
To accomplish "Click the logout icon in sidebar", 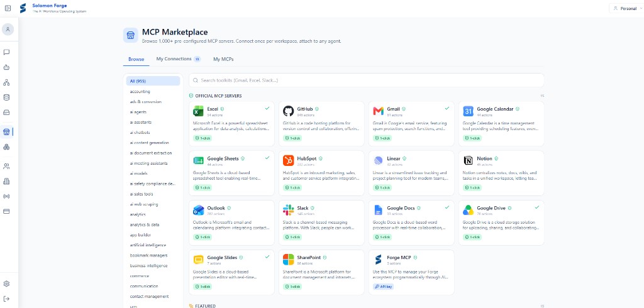I will (x=6, y=299).
